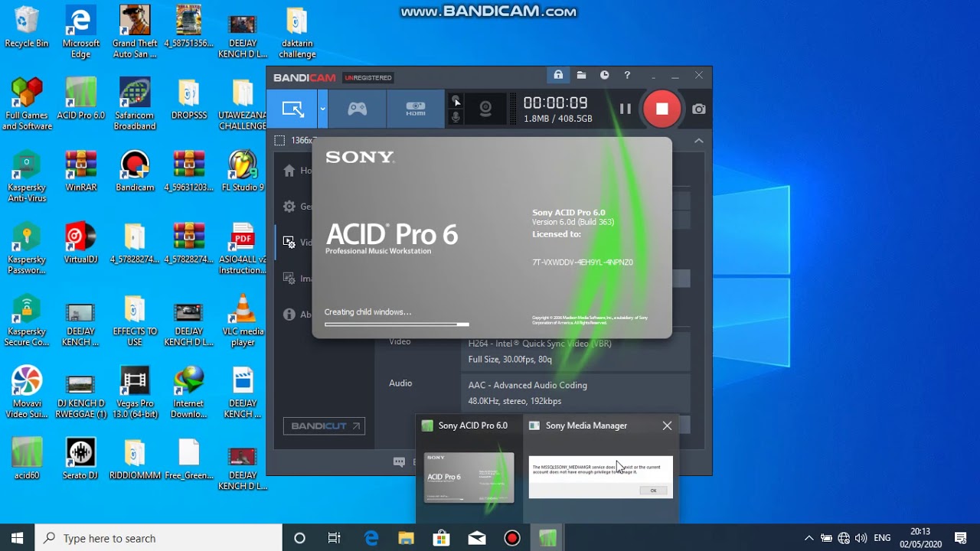Open Internet Download Manager desktop shortcut
Image resolution: width=980 pixels, height=551 pixels.
pos(189,392)
